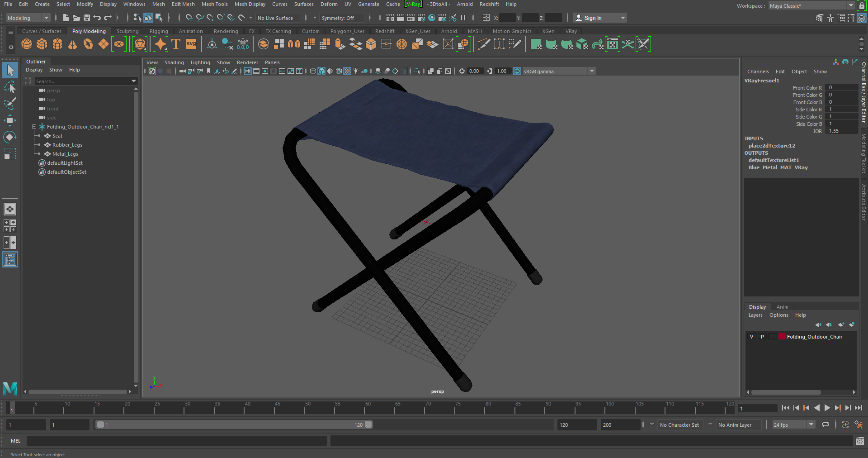Click the play forward button
Image resolution: width=868 pixels, height=458 pixels.
(827, 408)
